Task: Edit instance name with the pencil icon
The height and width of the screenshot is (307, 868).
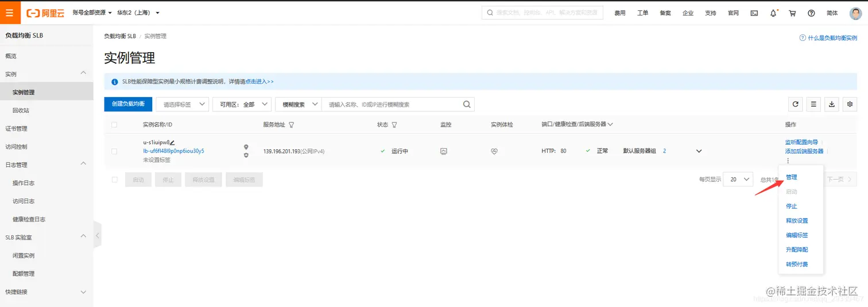Action: tap(172, 142)
